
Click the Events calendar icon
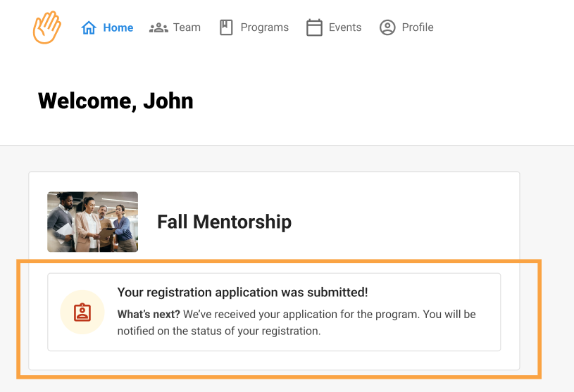[x=314, y=27]
